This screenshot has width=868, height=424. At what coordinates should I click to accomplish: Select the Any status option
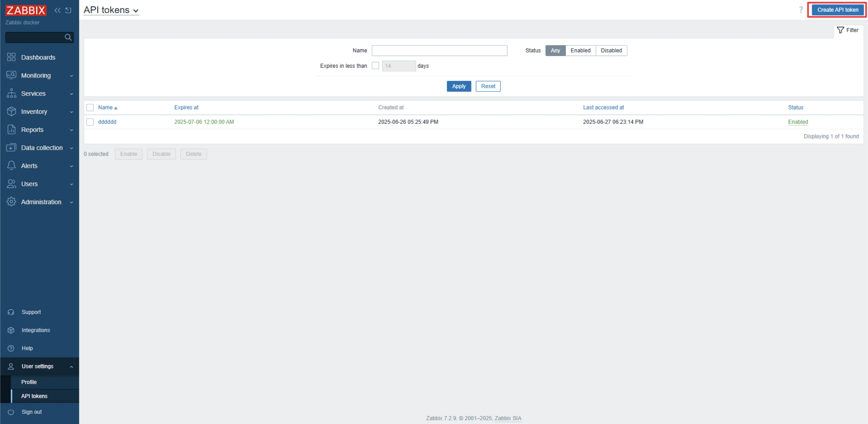pyautogui.click(x=555, y=50)
